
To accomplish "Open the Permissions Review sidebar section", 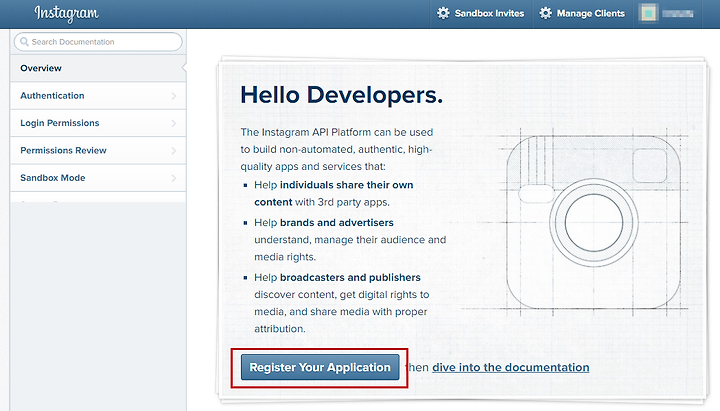I will (98, 151).
